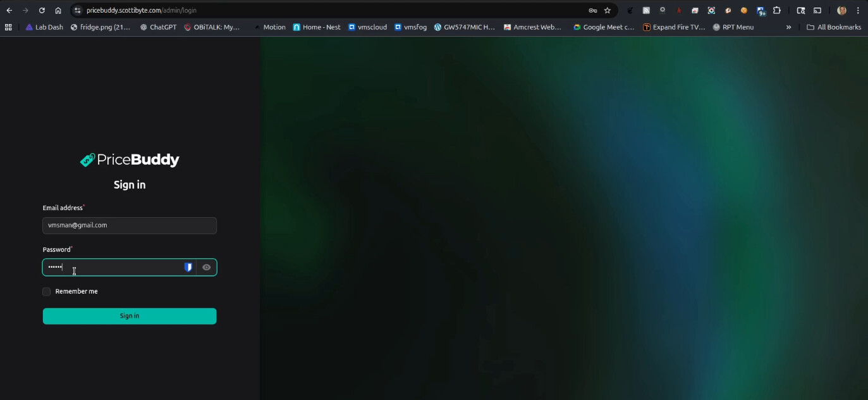The height and width of the screenshot is (400, 868).
Task: Click the Bitwarden shield icon in password field
Action: 188,268
